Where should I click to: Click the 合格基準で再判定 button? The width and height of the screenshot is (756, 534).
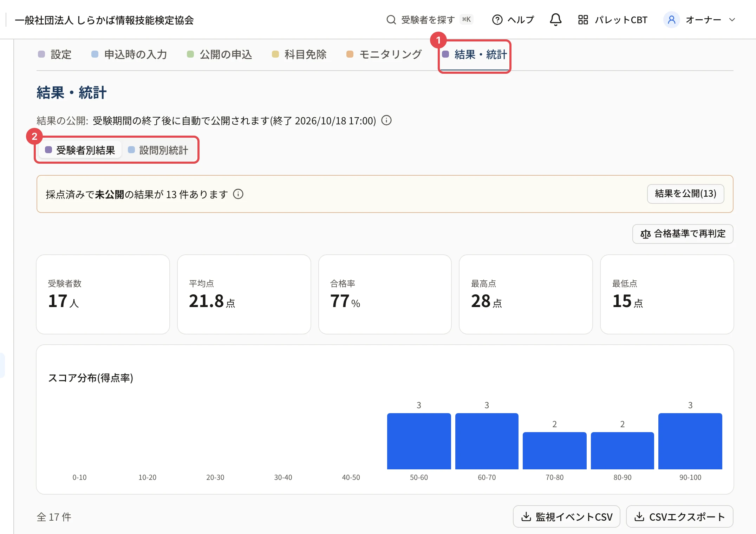pyautogui.click(x=683, y=234)
